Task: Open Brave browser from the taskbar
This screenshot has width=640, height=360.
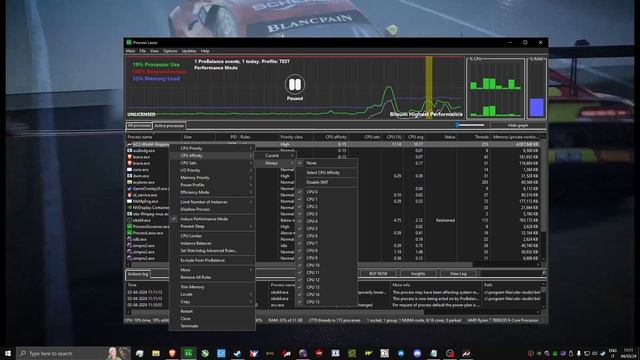Action: coord(172,353)
